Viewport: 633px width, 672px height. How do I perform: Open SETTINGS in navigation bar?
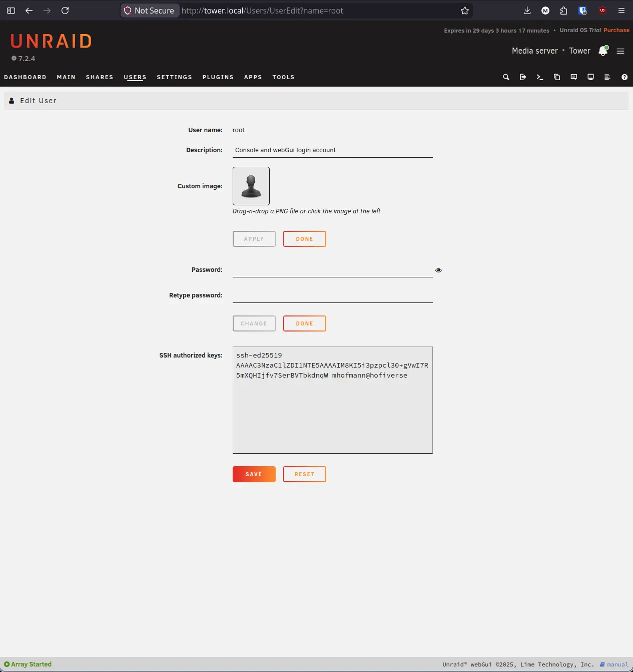coord(174,77)
